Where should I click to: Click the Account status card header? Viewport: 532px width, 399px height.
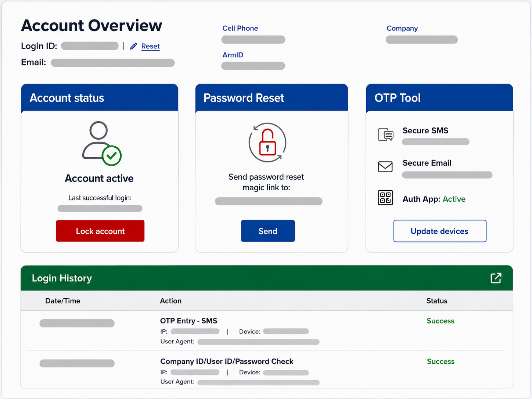click(x=100, y=98)
